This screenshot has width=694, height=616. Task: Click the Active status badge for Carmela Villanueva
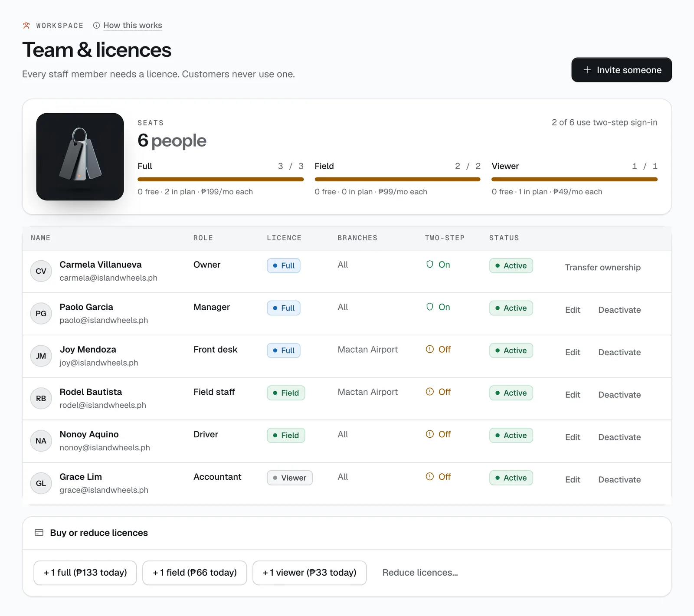click(x=511, y=265)
